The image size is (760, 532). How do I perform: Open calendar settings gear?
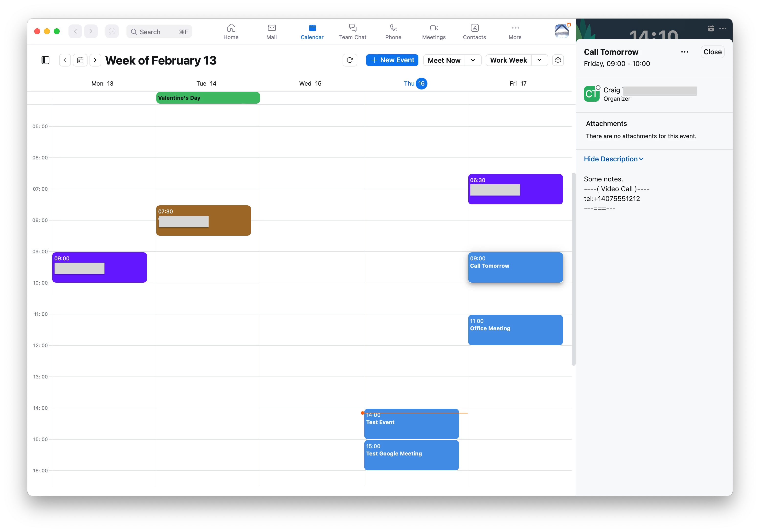pyautogui.click(x=558, y=60)
